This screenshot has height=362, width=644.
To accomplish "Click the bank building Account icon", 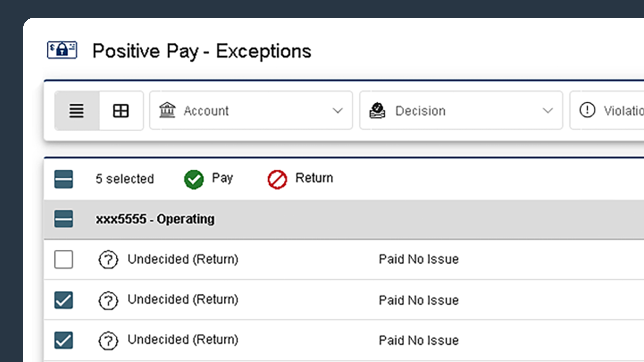I will pyautogui.click(x=167, y=110).
